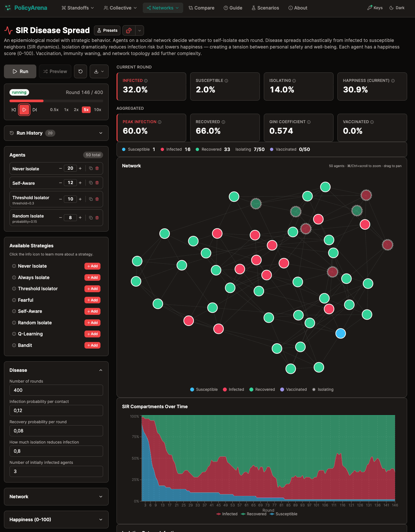The image size is (415, 532).
Task: Go to the Scenarios page
Action: (265, 8)
